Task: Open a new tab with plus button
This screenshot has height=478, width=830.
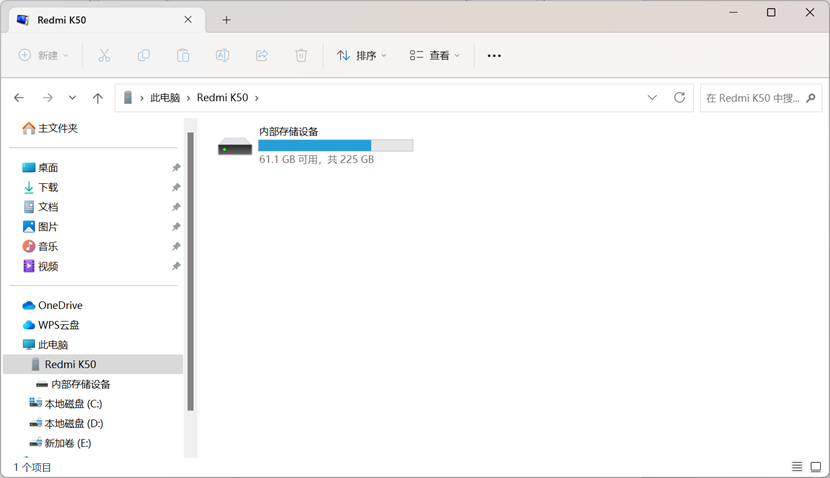Action: [x=226, y=20]
